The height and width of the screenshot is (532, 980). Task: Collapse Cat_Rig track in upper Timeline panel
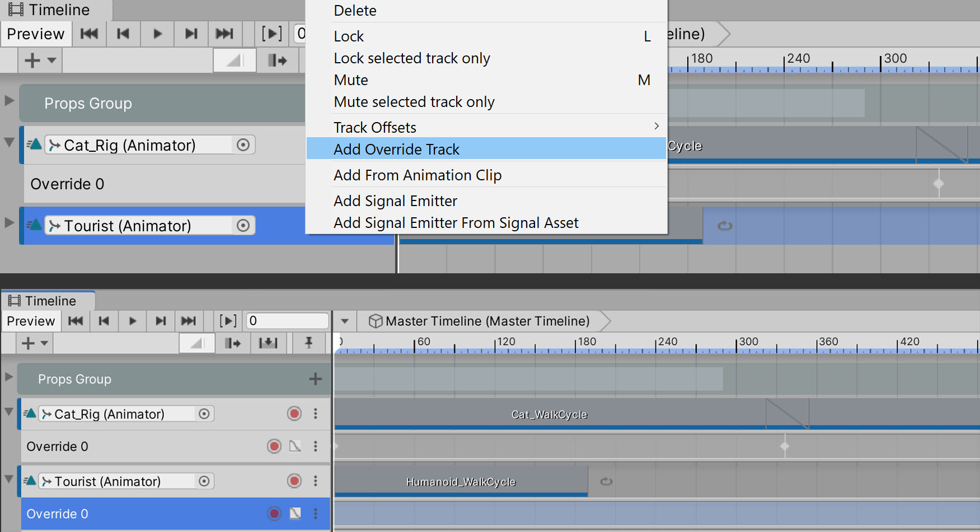pyautogui.click(x=9, y=142)
